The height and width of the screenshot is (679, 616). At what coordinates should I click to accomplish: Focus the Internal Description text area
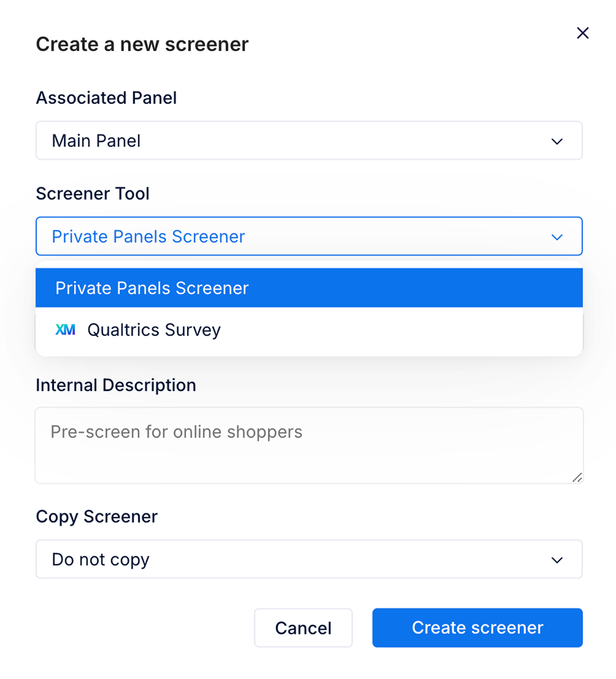click(309, 446)
